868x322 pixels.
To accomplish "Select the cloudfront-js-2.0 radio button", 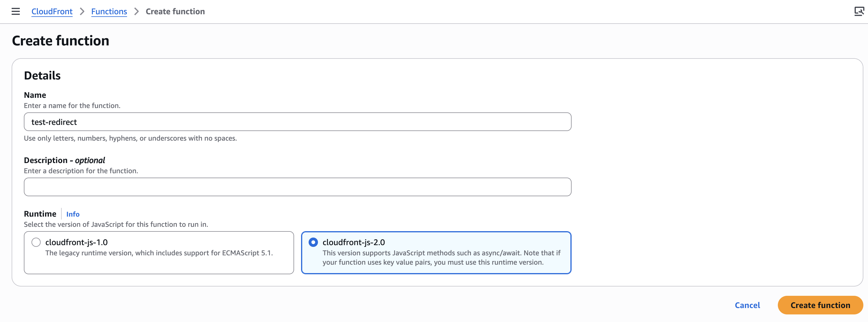I will (x=313, y=242).
